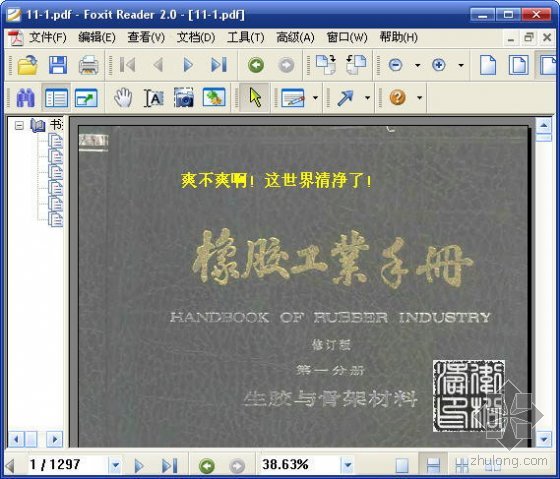Click the page number field showing 1 / 1297
Viewport: 560px width, 479px height.
pyautogui.click(x=67, y=465)
